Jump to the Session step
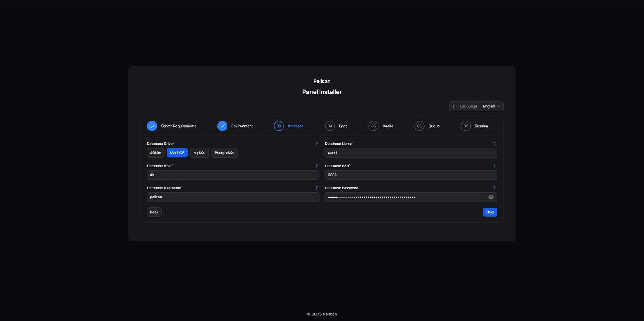The image size is (644, 321). pyautogui.click(x=481, y=126)
